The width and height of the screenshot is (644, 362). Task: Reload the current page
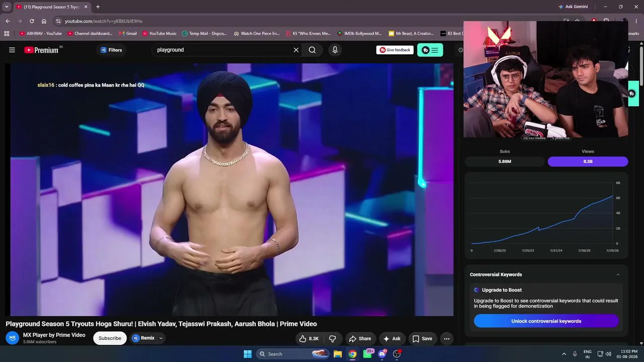coord(32,21)
